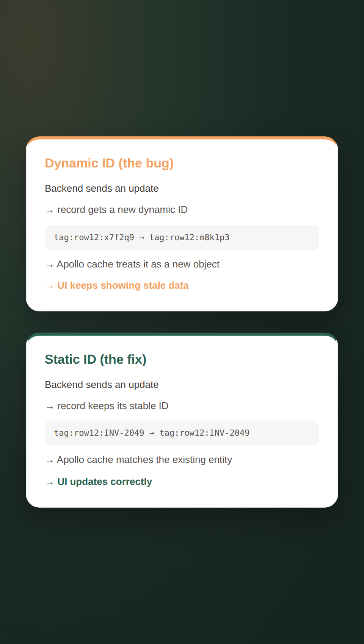Screen dimensions: 364x644
Task: Click 'record keeps its stable ID' line
Action: (x=107, y=406)
